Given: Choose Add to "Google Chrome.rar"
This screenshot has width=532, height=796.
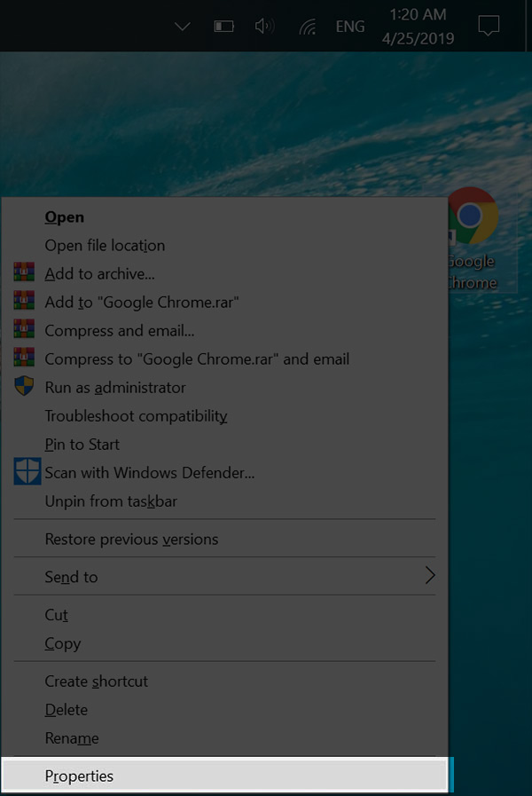Looking at the screenshot, I should tap(224, 303).
